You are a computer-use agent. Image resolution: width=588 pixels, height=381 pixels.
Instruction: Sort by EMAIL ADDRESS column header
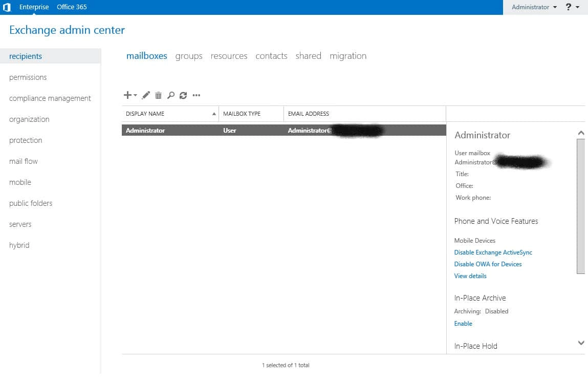coord(364,114)
